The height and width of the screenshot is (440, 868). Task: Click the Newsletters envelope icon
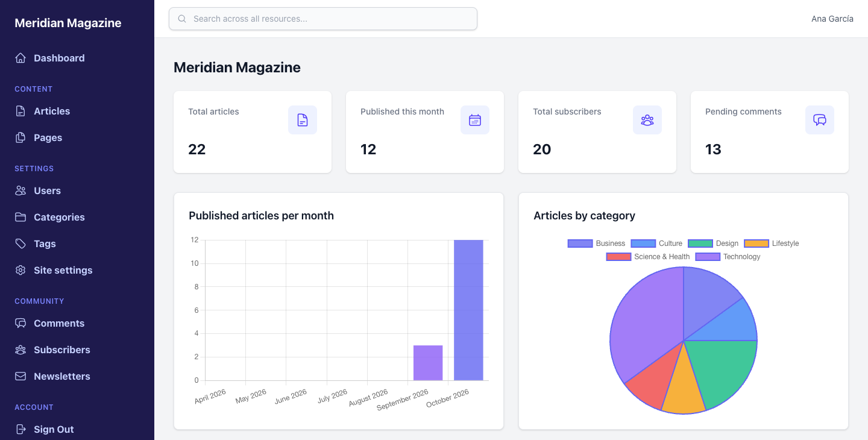[x=20, y=376]
